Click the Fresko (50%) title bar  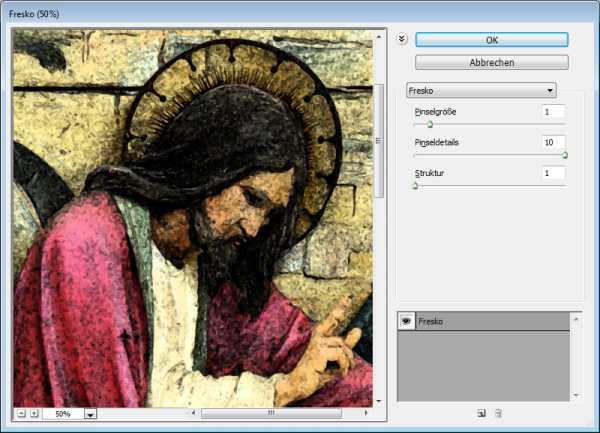click(300, 14)
